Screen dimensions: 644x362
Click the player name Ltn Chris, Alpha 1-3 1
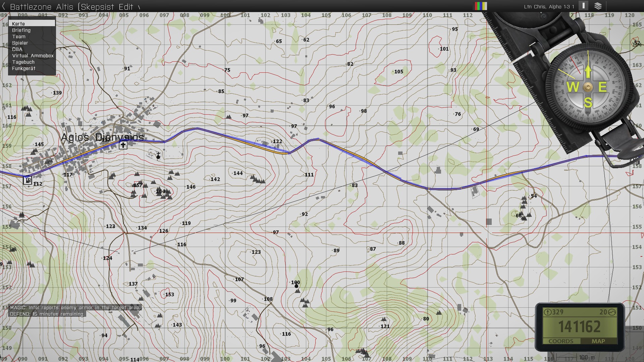coord(549,7)
